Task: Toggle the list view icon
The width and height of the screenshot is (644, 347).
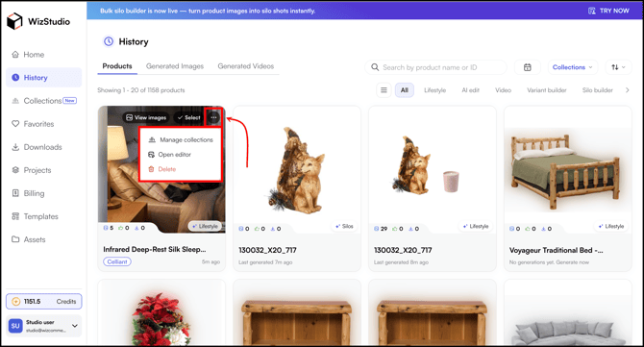Action: click(384, 90)
